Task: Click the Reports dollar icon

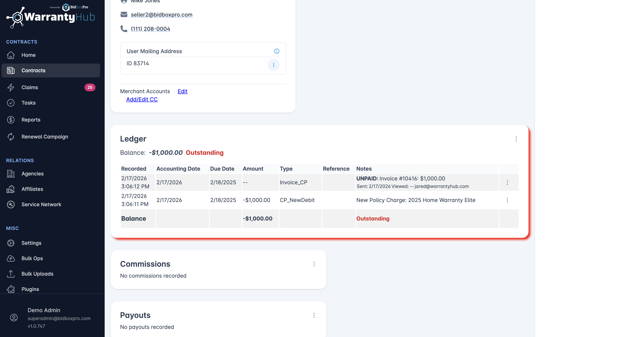Action: tap(11, 120)
